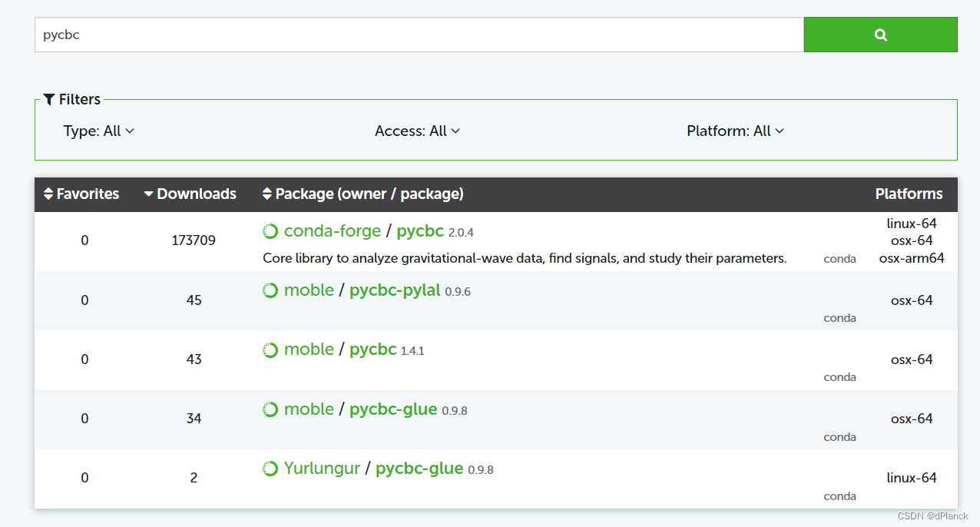The width and height of the screenshot is (980, 527).
Task: Click the moble pycbc-pylal package icon
Action: point(270,290)
